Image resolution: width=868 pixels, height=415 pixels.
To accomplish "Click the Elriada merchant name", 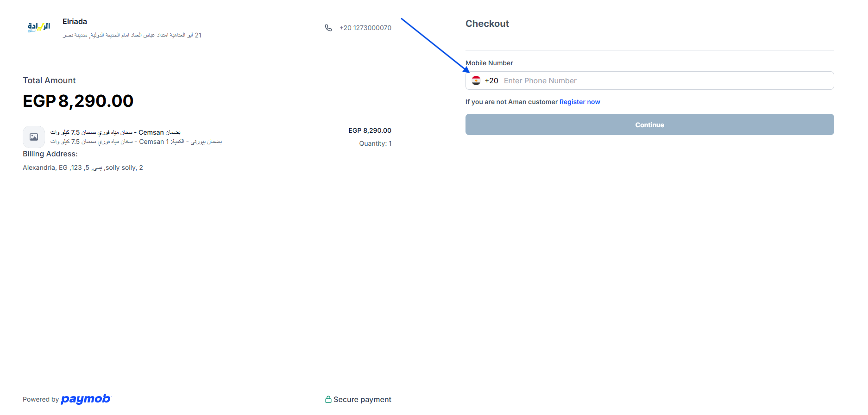I will point(75,21).
